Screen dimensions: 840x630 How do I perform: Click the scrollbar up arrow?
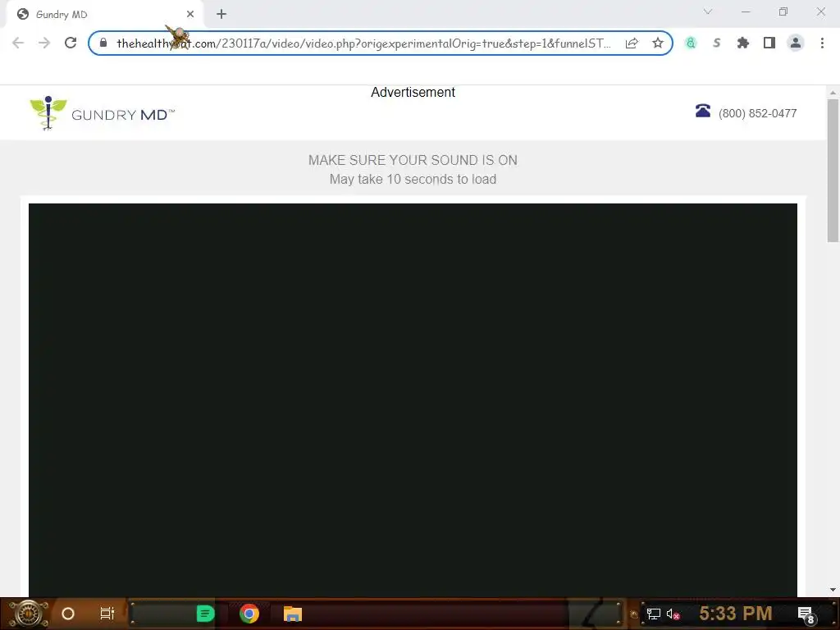833,92
